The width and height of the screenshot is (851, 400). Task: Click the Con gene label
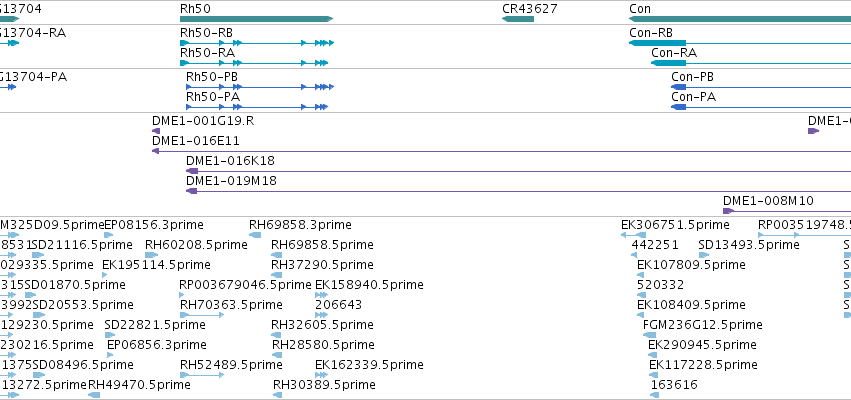point(640,9)
